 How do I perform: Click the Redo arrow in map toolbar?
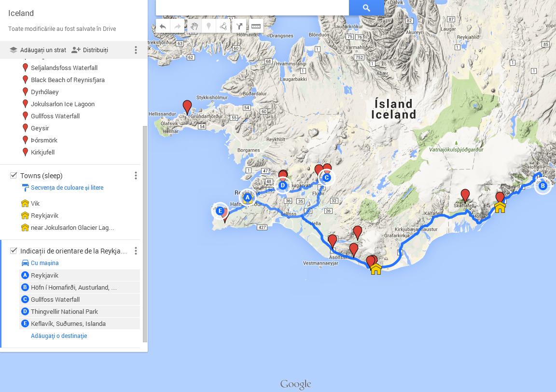[177, 26]
